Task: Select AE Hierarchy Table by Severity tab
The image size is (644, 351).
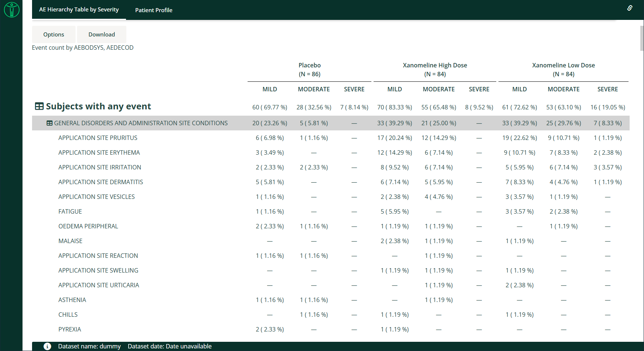Action: [79, 10]
